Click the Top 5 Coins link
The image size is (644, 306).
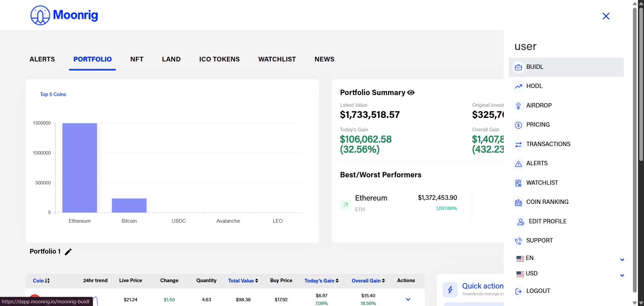pyautogui.click(x=53, y=94)
